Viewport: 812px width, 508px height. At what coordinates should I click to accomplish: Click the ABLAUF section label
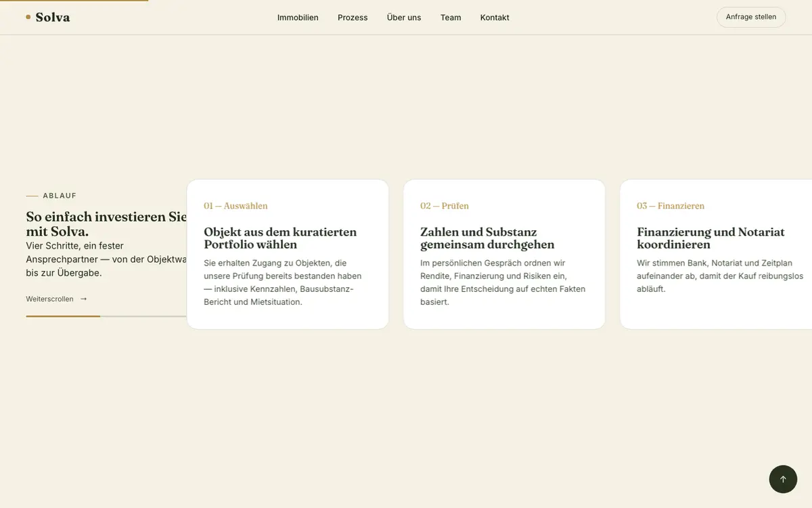pos(60,196)
